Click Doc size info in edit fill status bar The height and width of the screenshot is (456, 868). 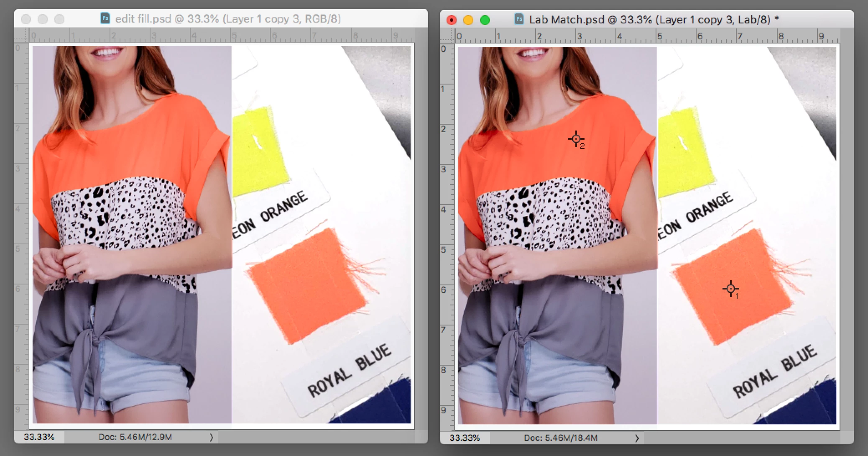[135, 437]
